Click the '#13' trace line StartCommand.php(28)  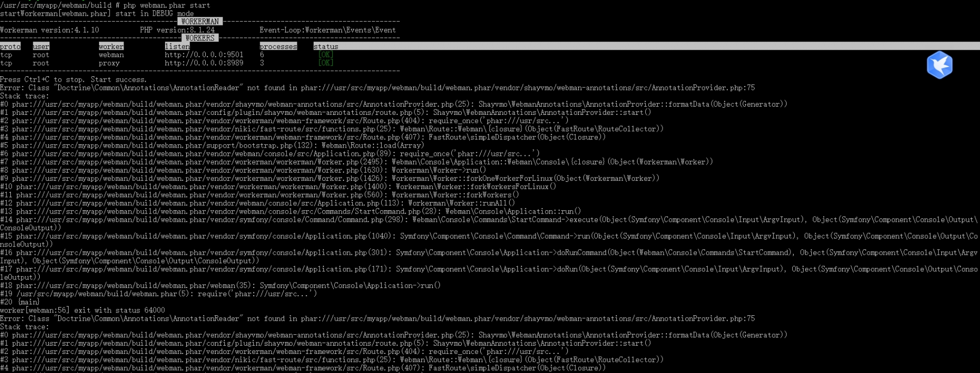[x=291, y=211]
